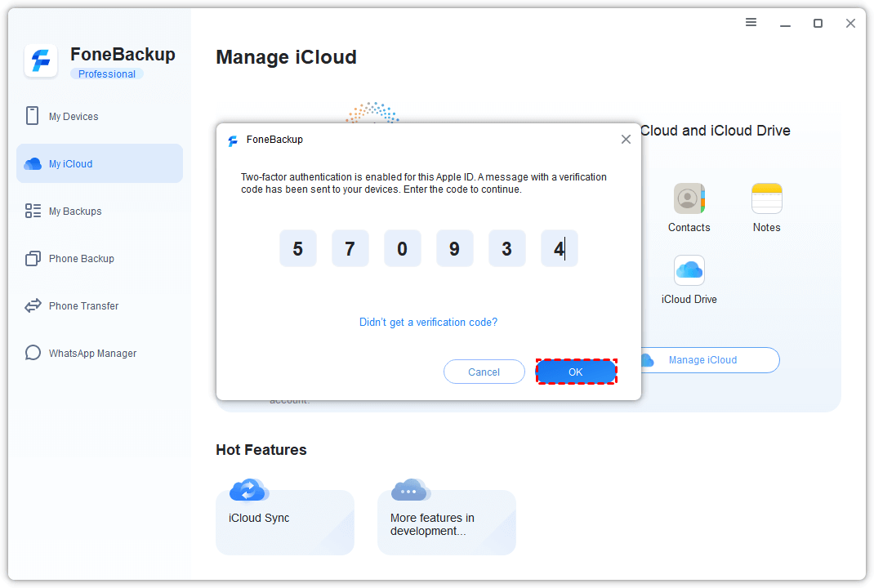Click the Manage iCloud page title

point(286,57)
